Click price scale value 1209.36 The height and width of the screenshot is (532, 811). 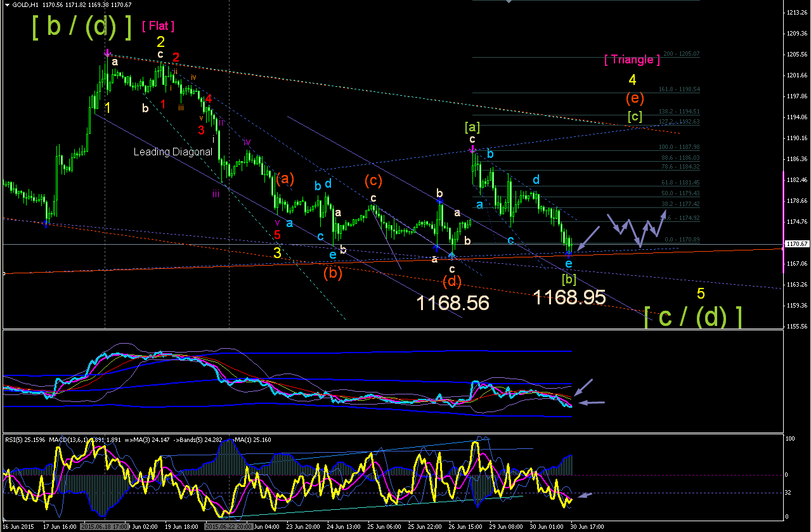(796, 33)
